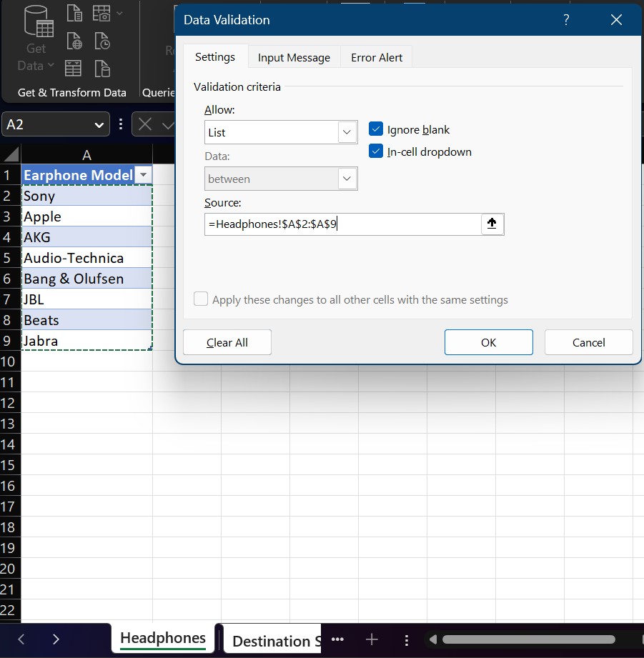
Task: Click the Earphone Model header cell
Action: tap(79, 174)
